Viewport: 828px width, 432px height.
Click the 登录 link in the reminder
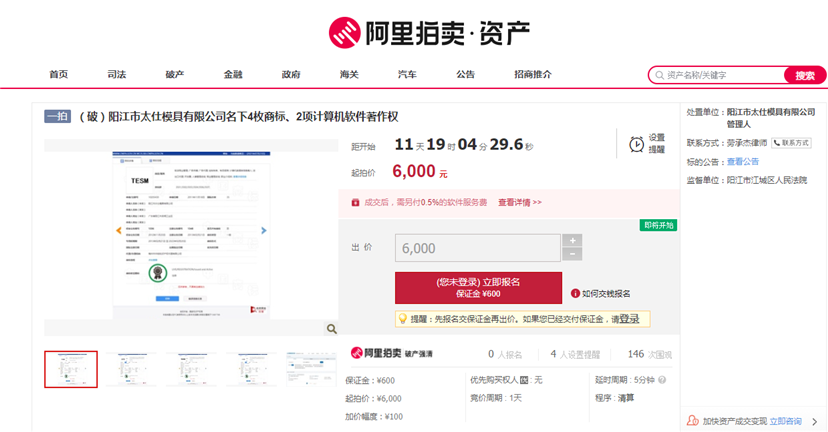(x=629, y=319)
